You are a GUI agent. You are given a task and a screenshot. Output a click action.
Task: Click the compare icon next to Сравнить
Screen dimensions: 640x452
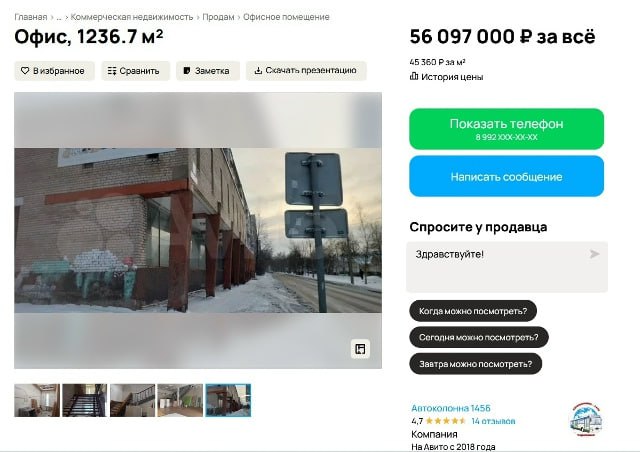[x=112, y=71]
